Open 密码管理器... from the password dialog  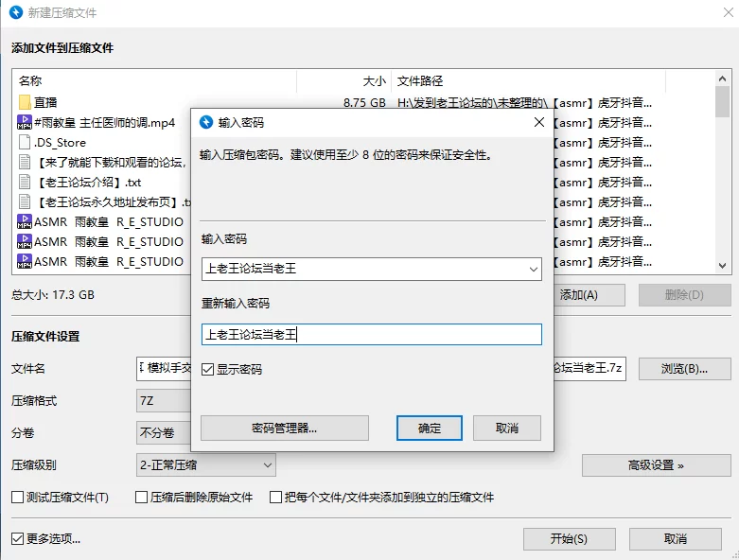tap(284, 428)
